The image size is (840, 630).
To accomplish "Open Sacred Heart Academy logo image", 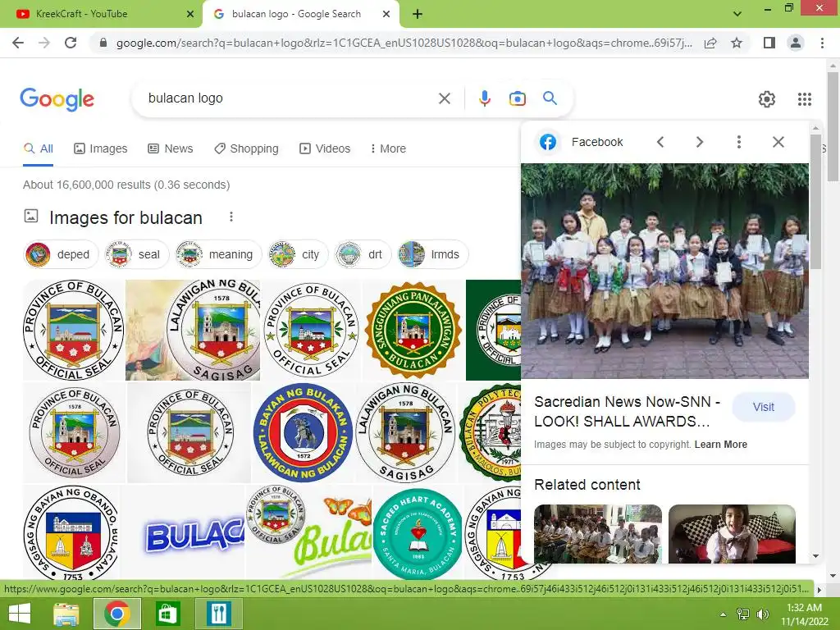I will [x=418, y=533].
